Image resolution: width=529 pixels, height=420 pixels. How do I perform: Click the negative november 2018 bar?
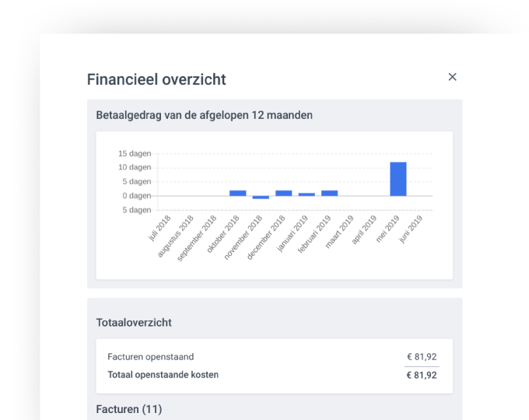coord(261,198)
